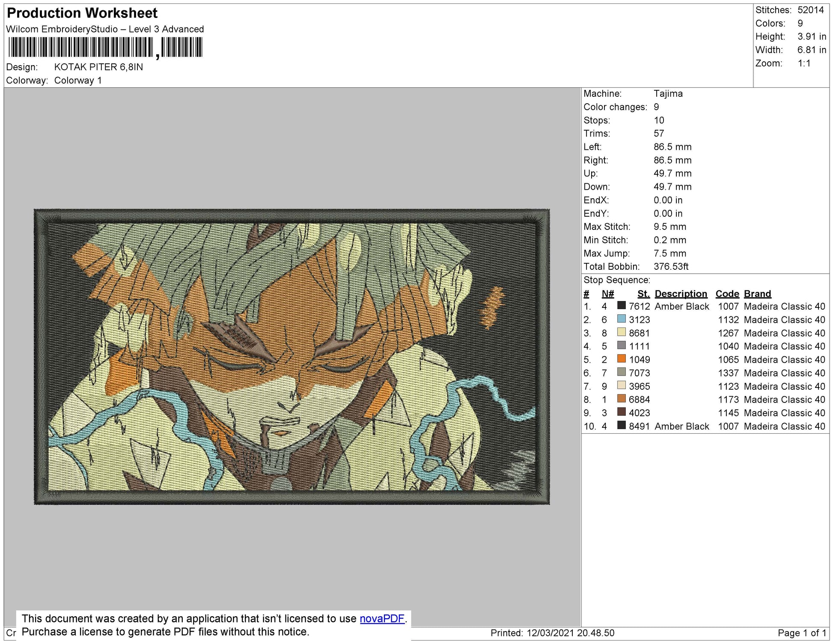Click the gray swatch code 1040
Viewport: 833px width, 644px height.
pyautogui.click(x=622, y=346)
